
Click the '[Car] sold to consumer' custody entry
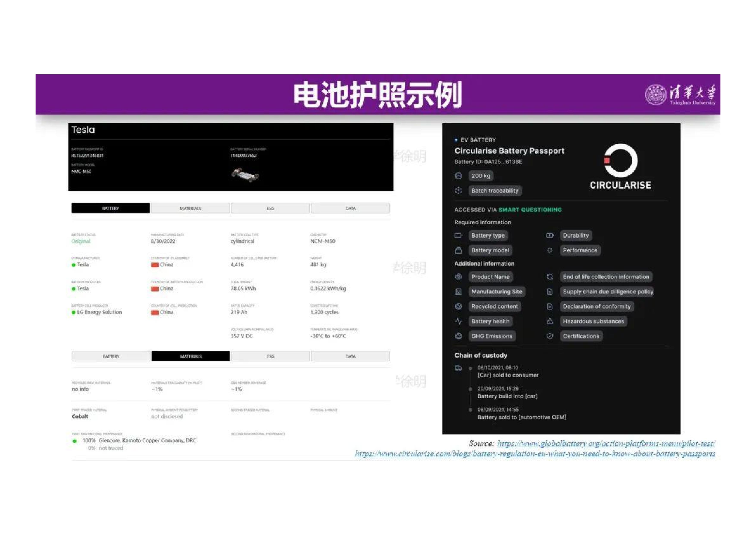tap(508, 375)
